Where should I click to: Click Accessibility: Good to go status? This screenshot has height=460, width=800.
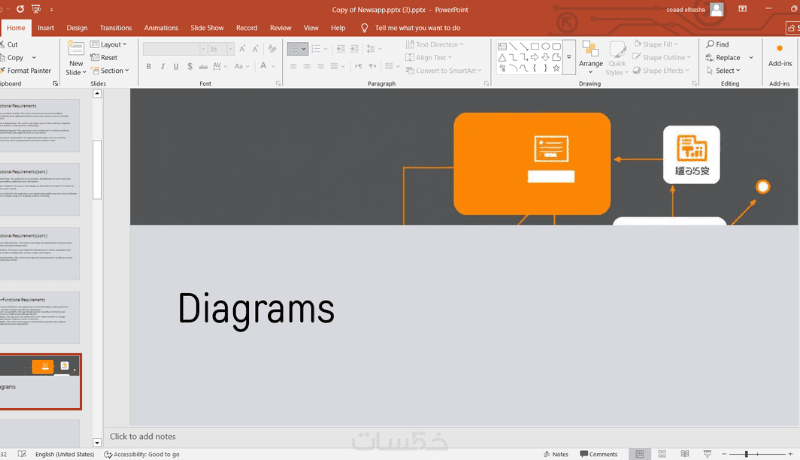pyautogui.click(x=142, y=454)
